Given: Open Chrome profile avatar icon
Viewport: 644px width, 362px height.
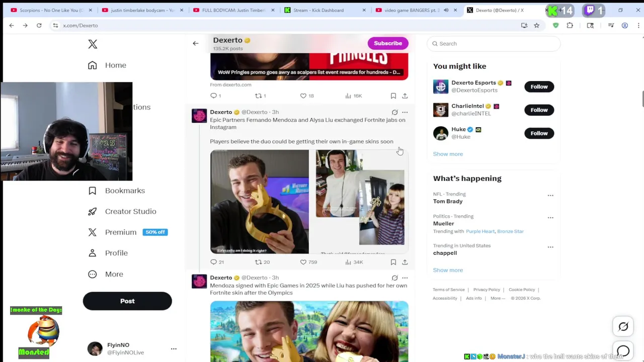Looking at the screenshot, I should point(625,25).
